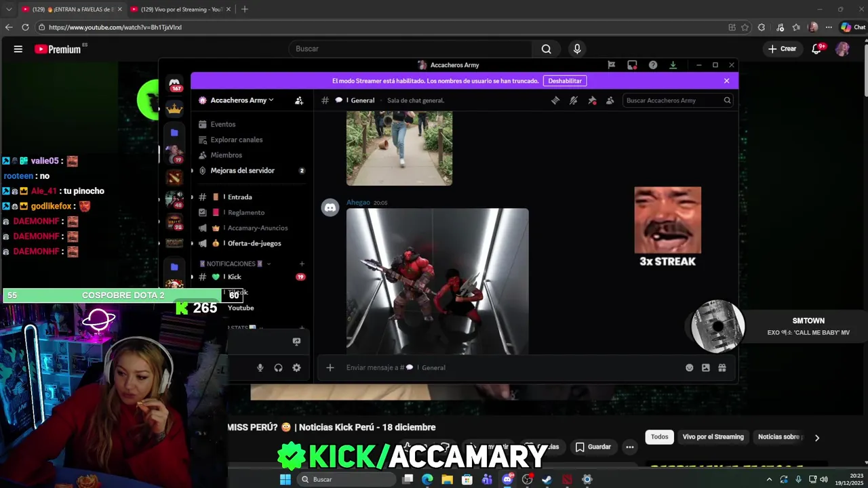Click YouTube Buscar search box
The width and height of the screenshot is (868, 488).
(x=411, y=49)
